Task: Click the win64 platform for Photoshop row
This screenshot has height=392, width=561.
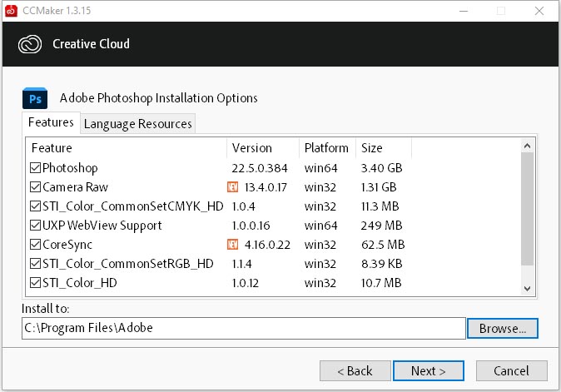Action: [320, 168]
